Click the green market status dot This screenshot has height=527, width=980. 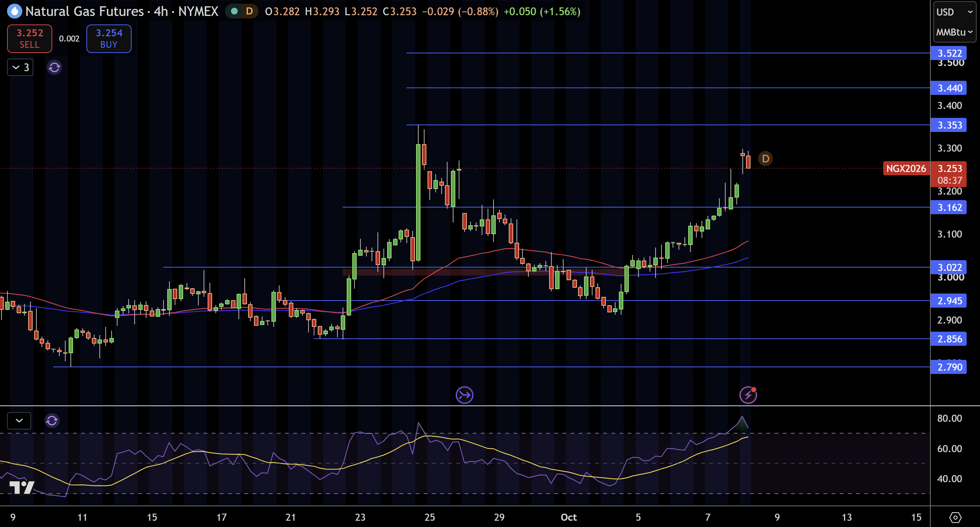point(235,11)
